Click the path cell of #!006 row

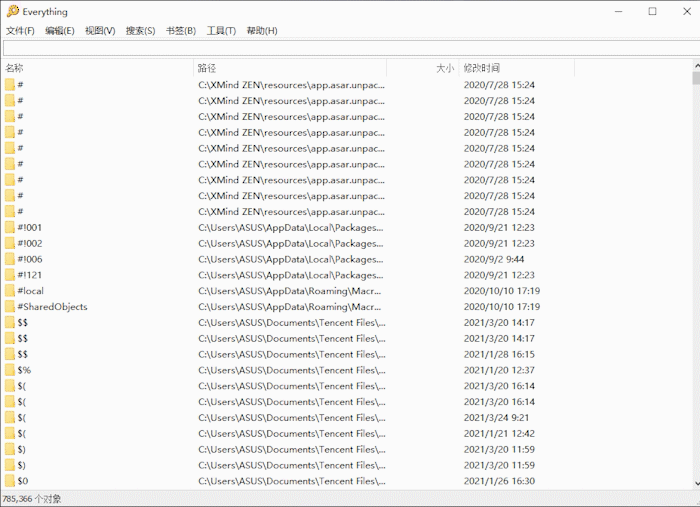[291, 259]
